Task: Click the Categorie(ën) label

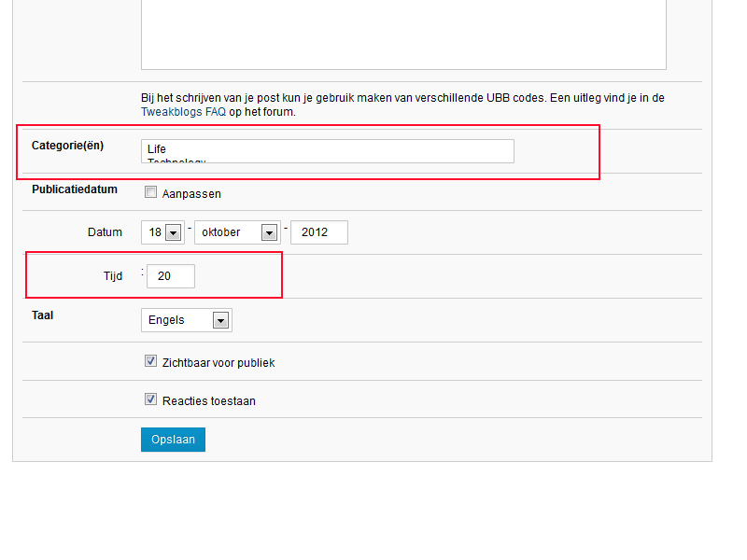Action: click(x=67, y=146)
